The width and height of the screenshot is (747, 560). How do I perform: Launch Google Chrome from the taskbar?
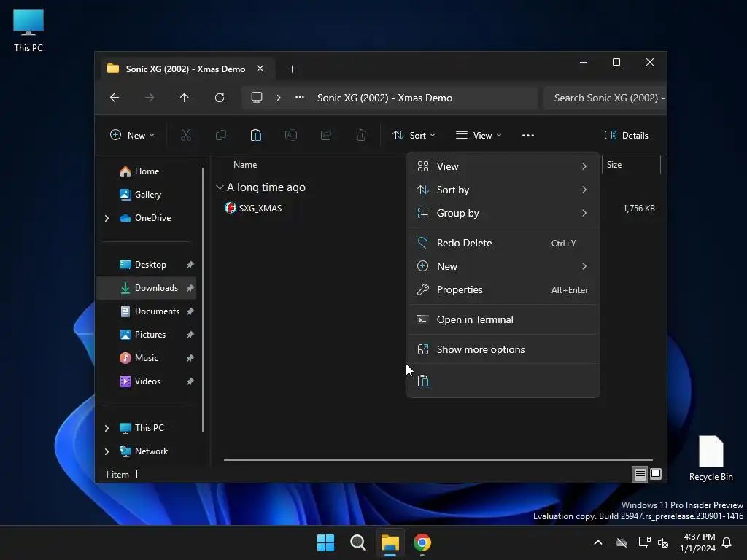point(422,542)
